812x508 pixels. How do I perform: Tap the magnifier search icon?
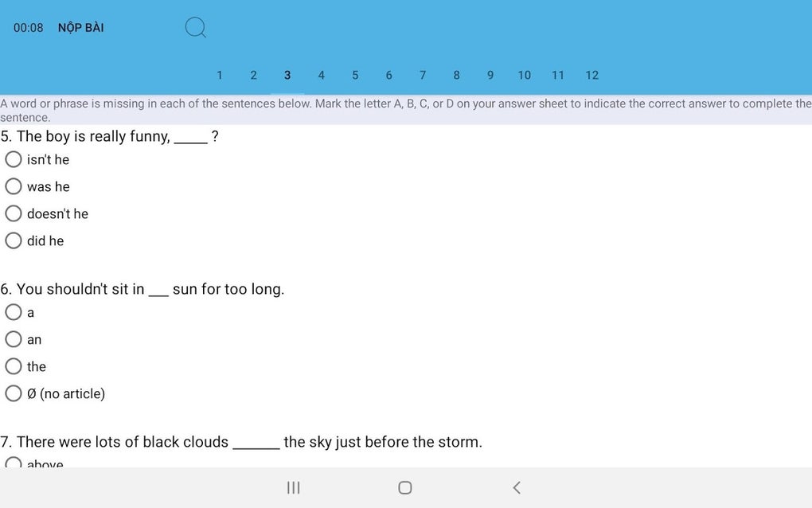(x=196, y=27)
